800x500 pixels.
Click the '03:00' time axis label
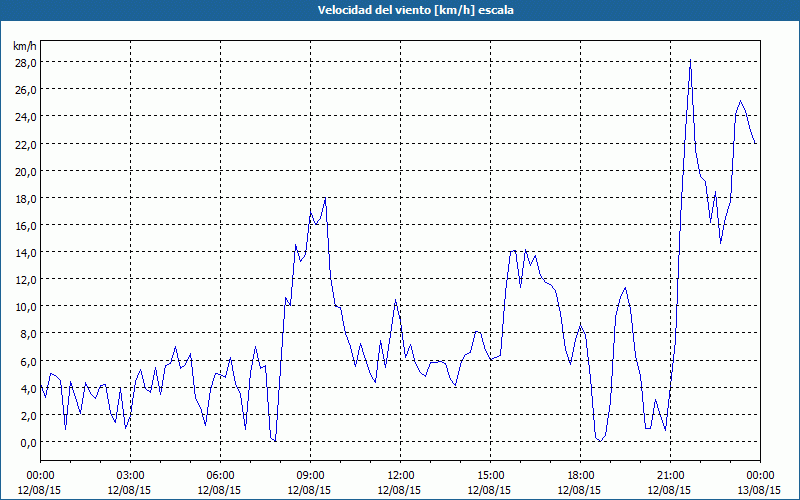131,476
